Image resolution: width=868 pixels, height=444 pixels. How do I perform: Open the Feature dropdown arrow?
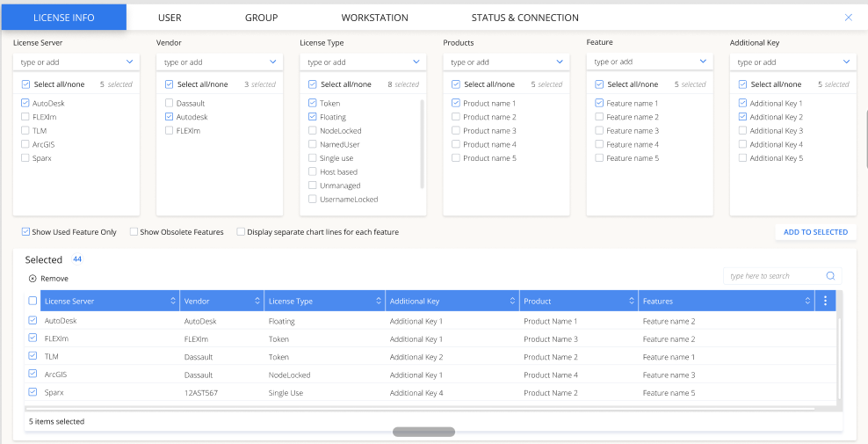[x=703, y=62]
